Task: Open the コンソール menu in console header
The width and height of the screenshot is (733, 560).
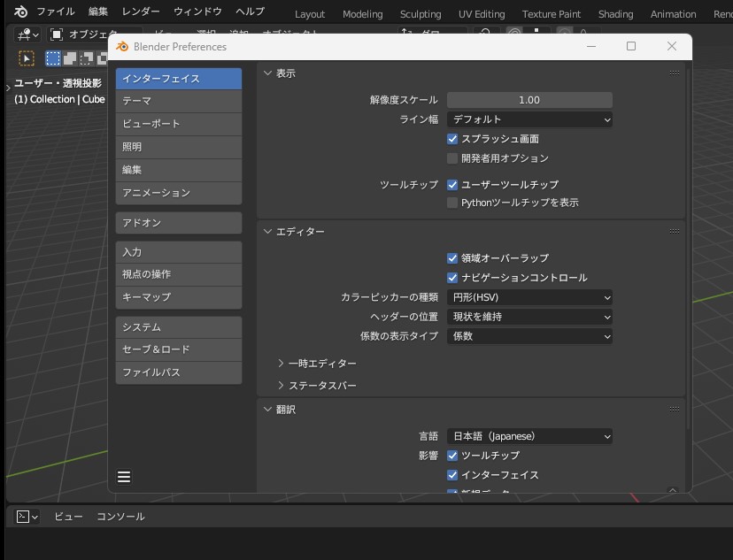Action: coord(120,517)
